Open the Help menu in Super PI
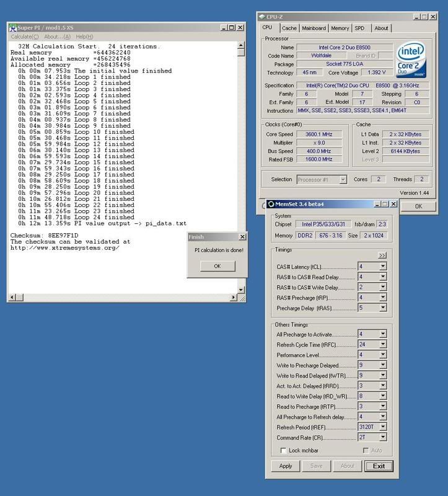The image size is (448, 496). pyautogui.click(x=84, y=37)
